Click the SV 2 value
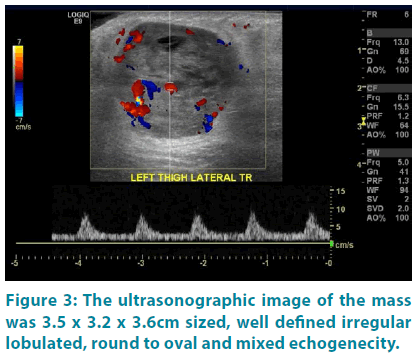The image size is (418, 362). pyautogui.click(x=407, y=199)
